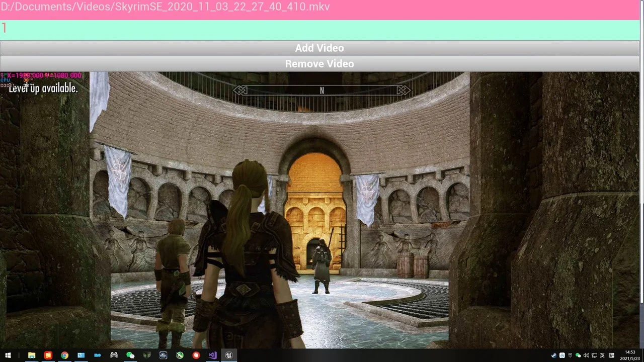Click the Skyrim video preview frame
The height and width of the screenshot is (362, 644).
319,210
